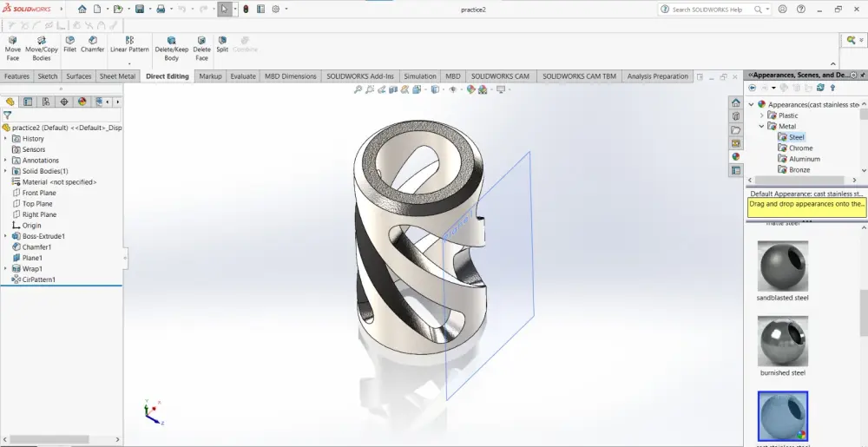Click the Home icon in the top toolbar

click(82, 9)
